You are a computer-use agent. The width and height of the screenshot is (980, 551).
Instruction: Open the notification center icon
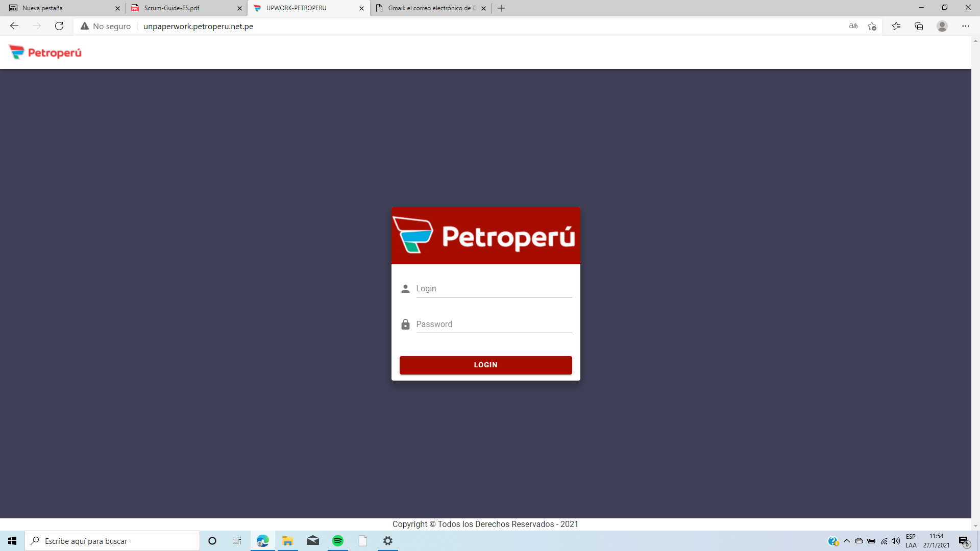click(964, 541)
